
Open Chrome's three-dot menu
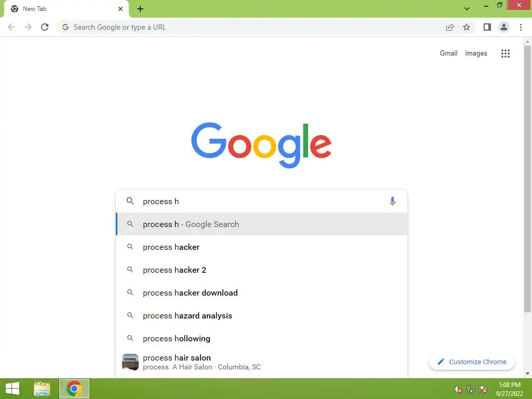521,27
